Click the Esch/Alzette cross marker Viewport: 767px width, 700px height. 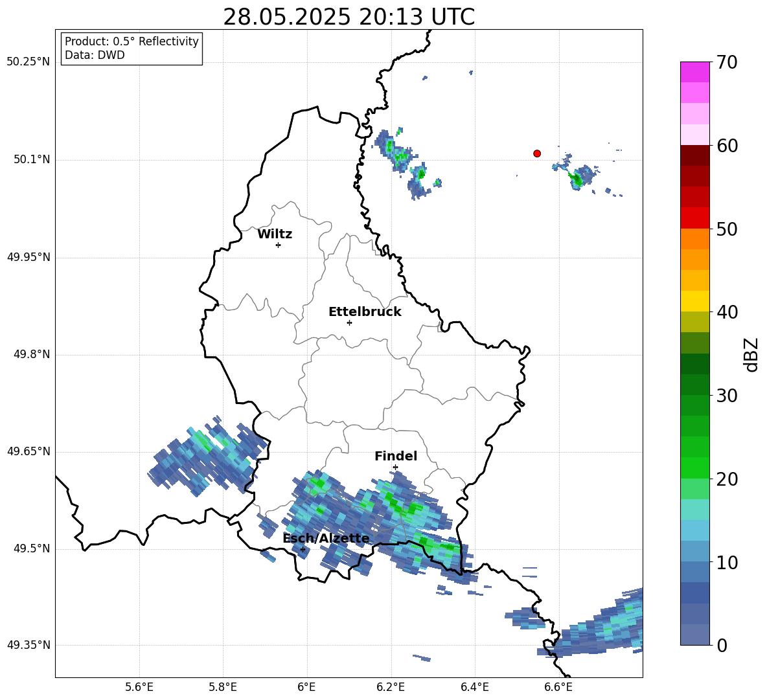(303, 549)
